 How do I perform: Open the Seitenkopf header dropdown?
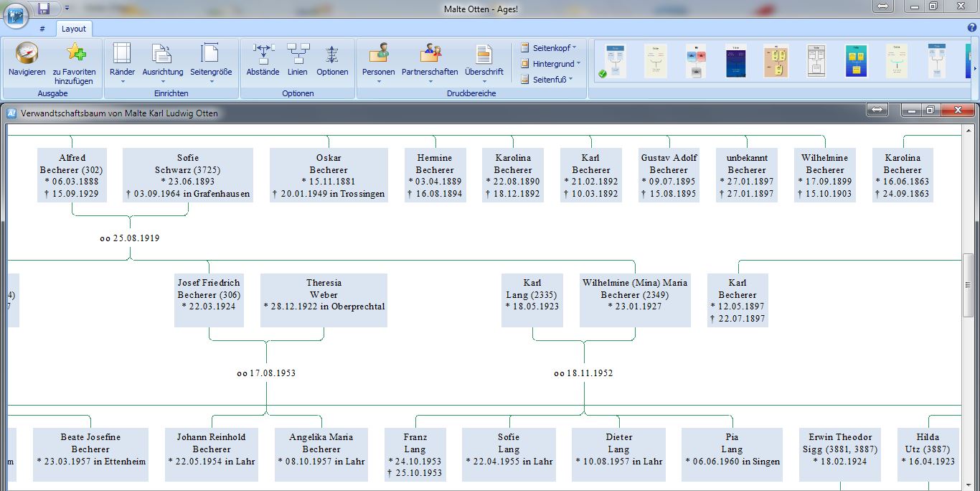(x=550, y=48)
